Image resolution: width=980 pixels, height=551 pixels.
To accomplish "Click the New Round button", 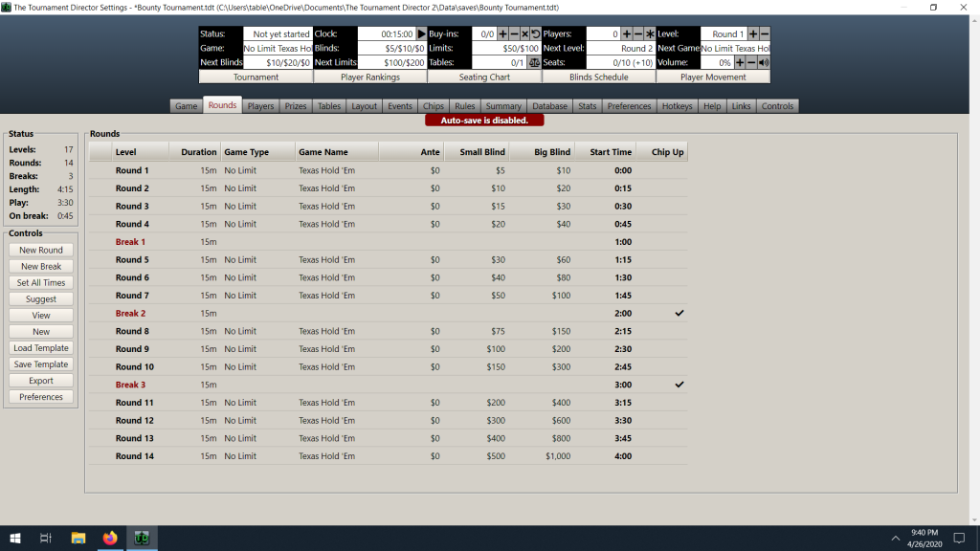I will pos(40,250).
